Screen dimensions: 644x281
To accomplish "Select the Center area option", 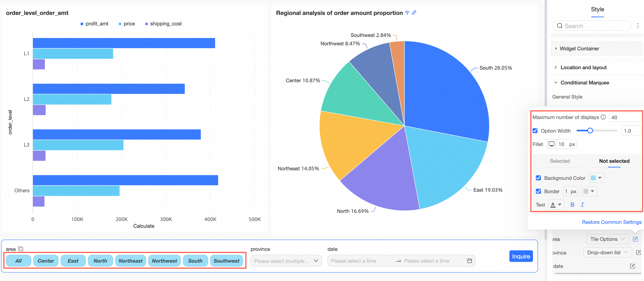I will [46, 261].
